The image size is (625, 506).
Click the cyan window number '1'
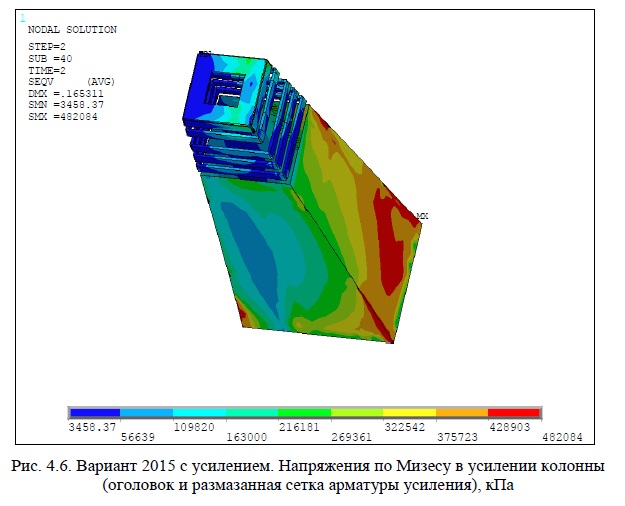coord(23,18)
